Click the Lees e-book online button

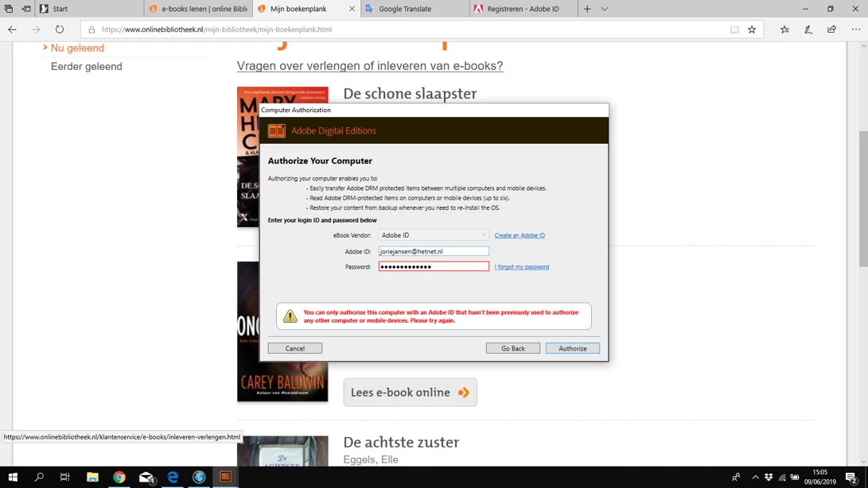(411, 393)
